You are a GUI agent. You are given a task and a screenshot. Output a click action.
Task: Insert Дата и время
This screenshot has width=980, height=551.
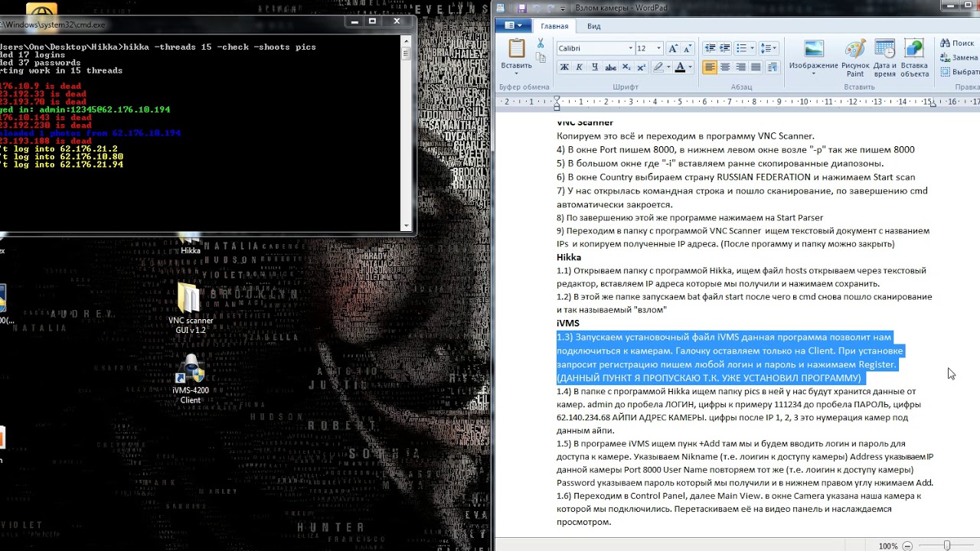[x=884, y=58]
